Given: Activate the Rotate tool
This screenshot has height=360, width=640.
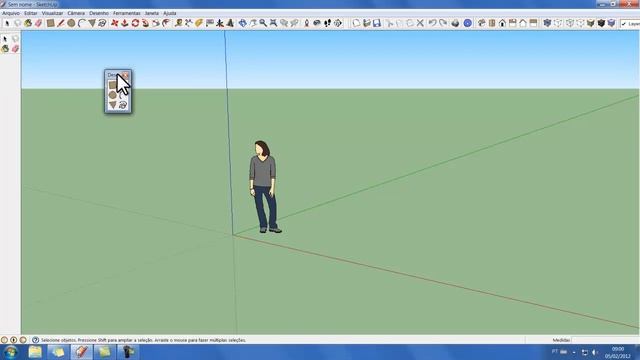Looking at the screenshot, I should [x=135, y=23].
